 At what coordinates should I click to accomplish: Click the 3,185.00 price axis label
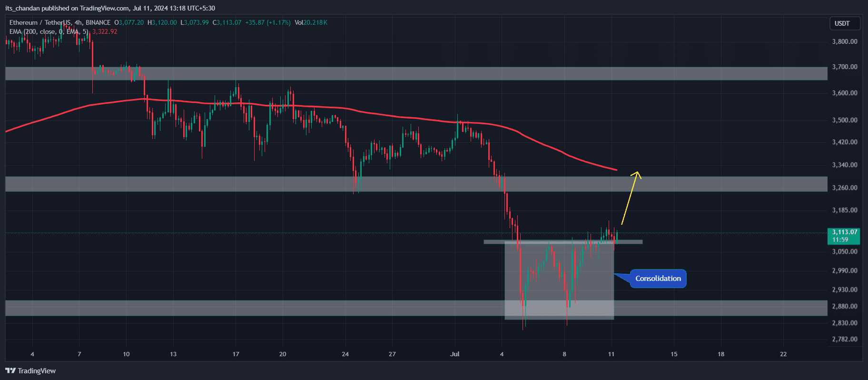tap(845, 210)
